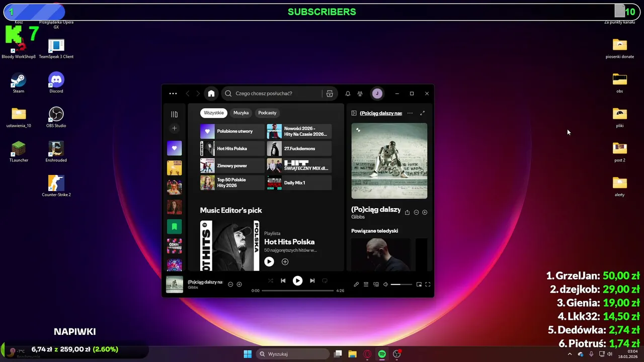The height and width of the screenshot is (362, 644).
Task: Skip to the previous track
Action: click(x=283, y=281)
